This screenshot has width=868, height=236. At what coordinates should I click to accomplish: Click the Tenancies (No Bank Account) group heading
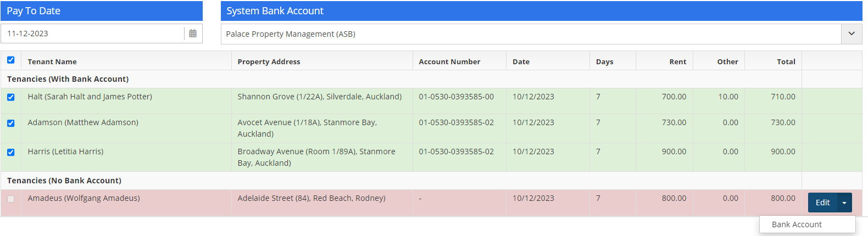point(64,181)
